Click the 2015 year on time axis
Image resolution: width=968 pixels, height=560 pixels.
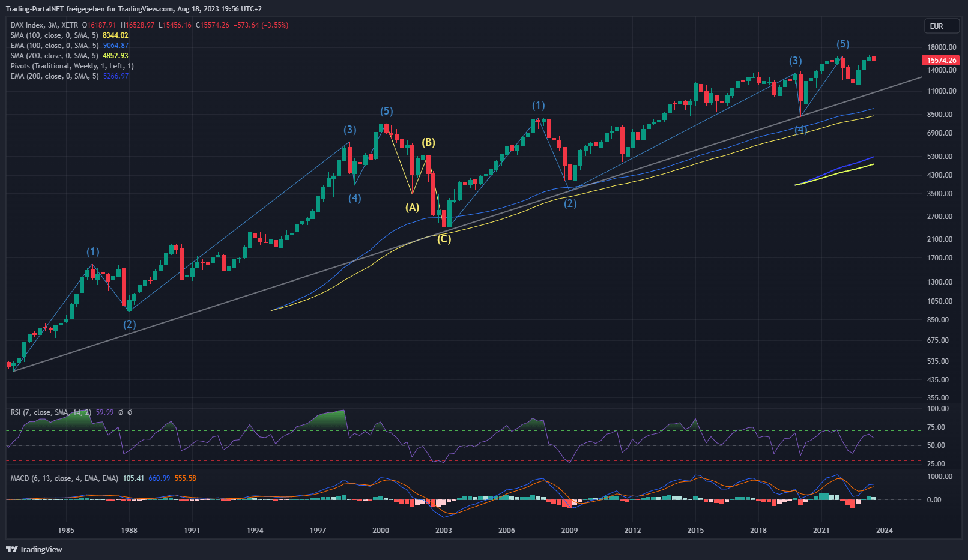(695, 530)
